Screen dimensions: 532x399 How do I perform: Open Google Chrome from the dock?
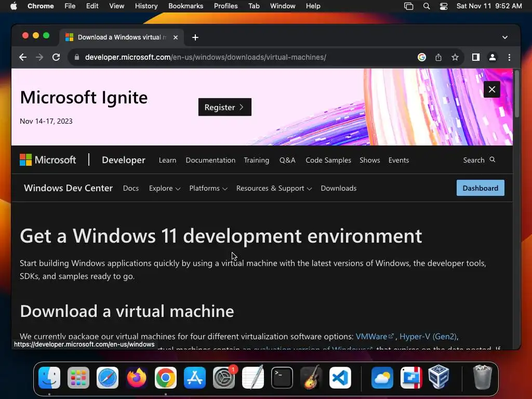tap(166, 378)
